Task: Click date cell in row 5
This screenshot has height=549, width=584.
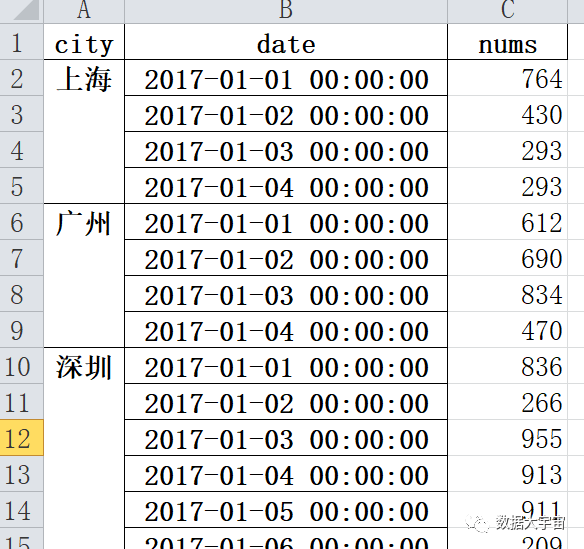Action: (286, 186)
